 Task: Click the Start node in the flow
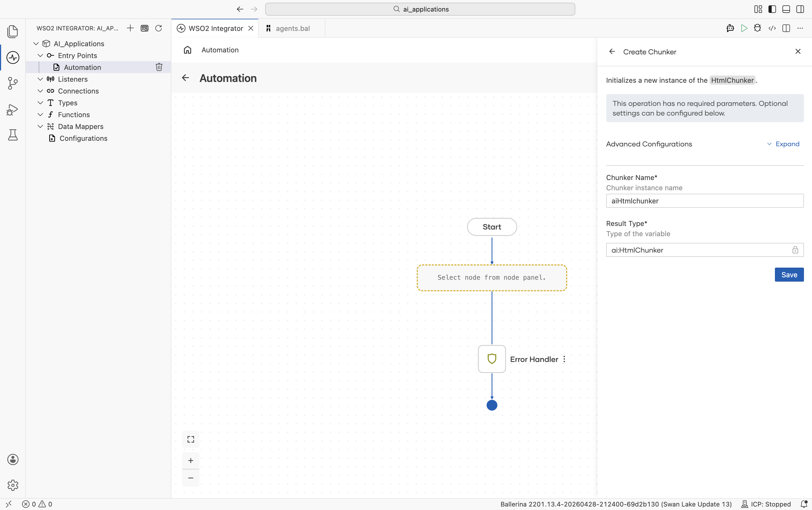click(x=492, y=227)
